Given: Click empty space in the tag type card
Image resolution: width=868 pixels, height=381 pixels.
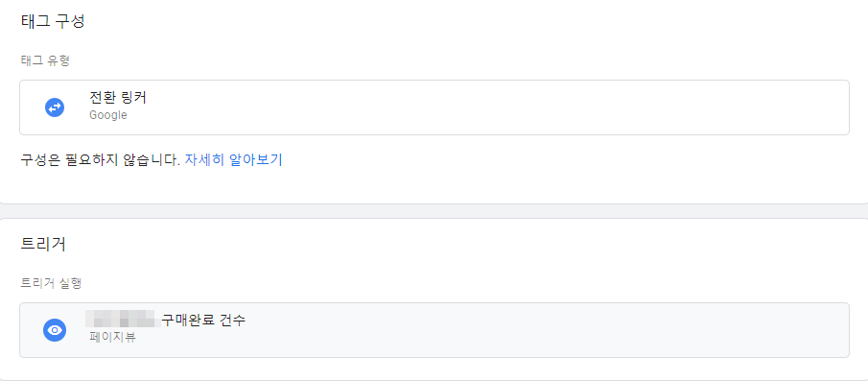Looking at the screenshot, I should click(498, 107).
